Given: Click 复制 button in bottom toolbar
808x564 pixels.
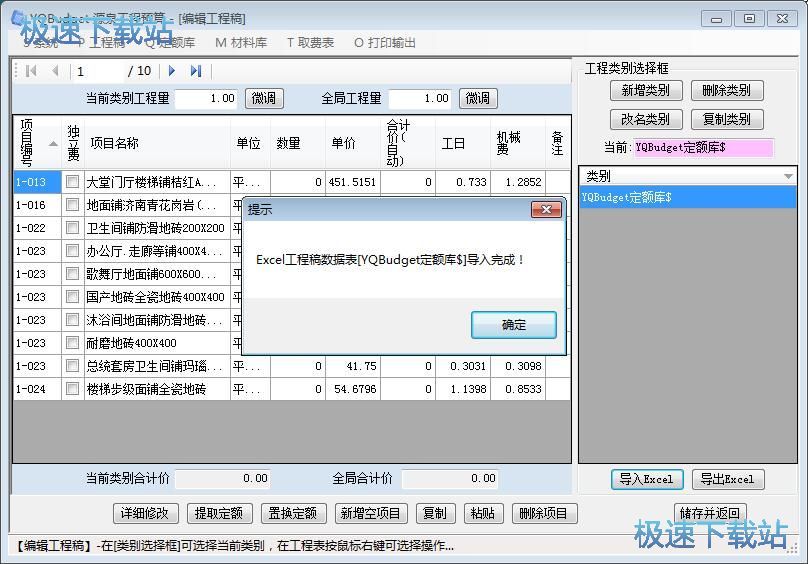Looking at the screenshot, I should (435, 513).
